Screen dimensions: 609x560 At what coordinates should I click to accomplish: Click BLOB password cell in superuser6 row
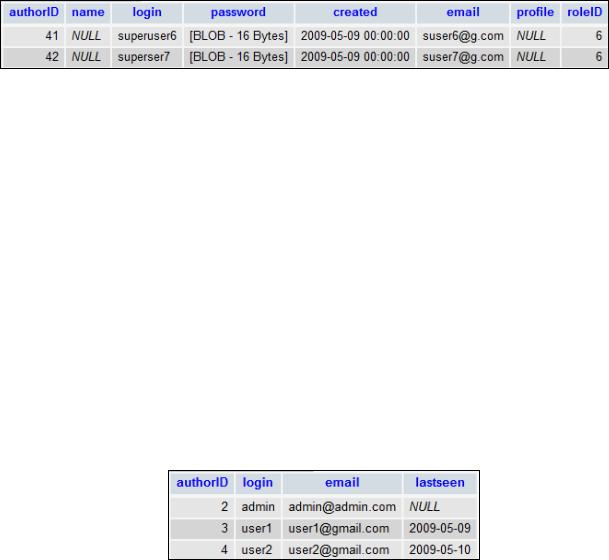pos(238,36)
